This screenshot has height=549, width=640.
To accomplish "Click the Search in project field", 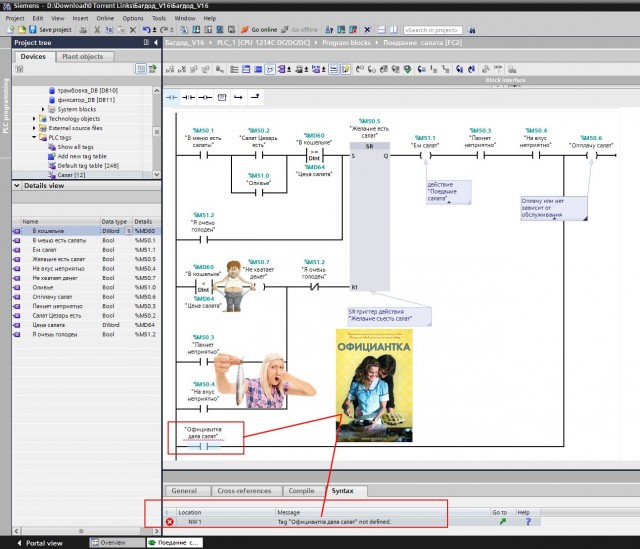I will click(x=433, y=30).
